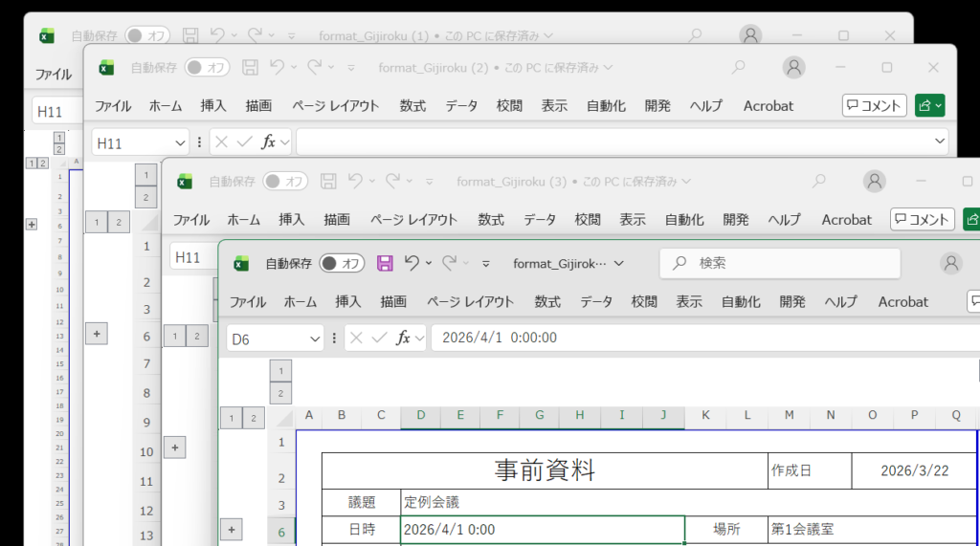The height and width of the screenshot is (546, 980).
Task: Click search magnifier in format_Gijiroku (2) title bar
Action: point(738,68)
